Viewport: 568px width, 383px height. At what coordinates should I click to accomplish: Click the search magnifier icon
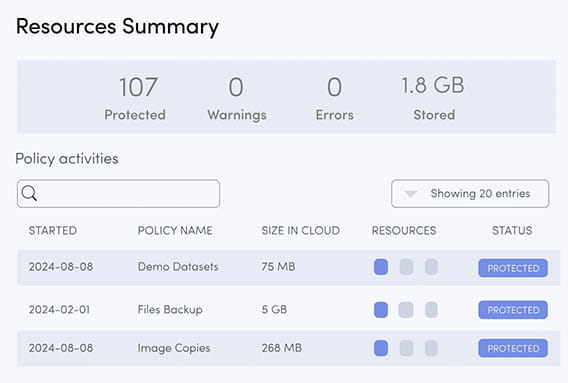coord(29,193)
